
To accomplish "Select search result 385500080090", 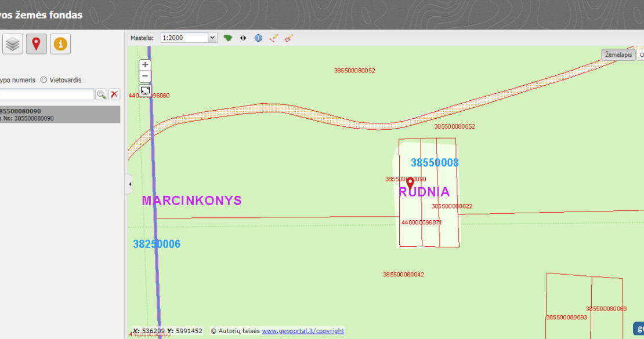I will (x=58, y=114).
